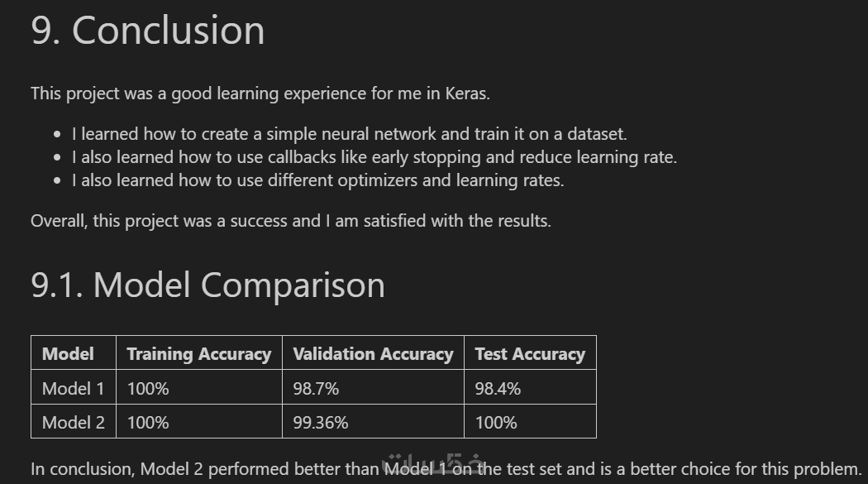Click the 'Model 1' row label cell

point(73,388)
